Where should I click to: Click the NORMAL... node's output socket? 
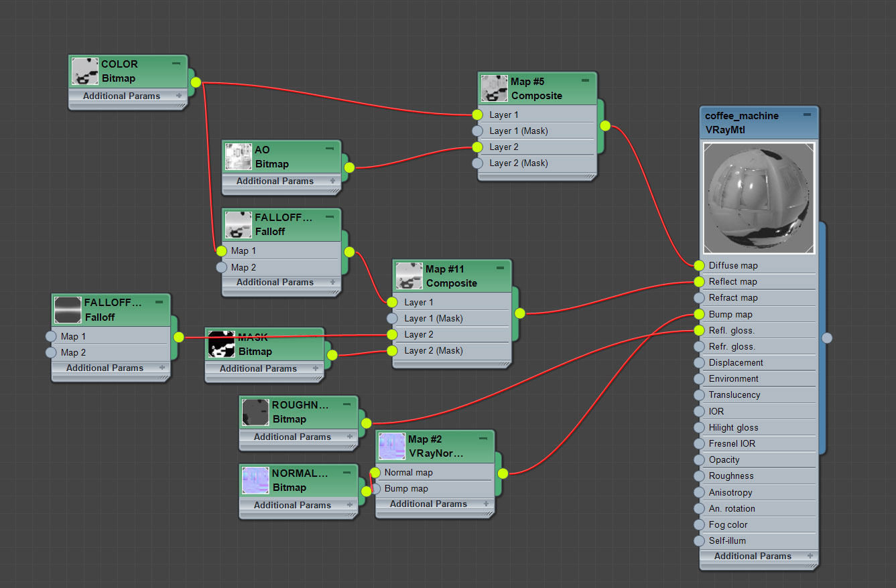366,492
